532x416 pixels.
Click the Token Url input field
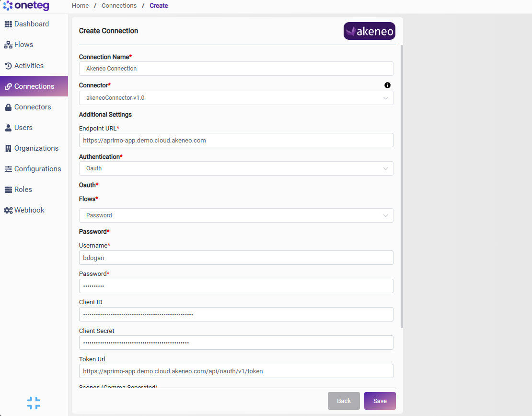tap(236, 371)
